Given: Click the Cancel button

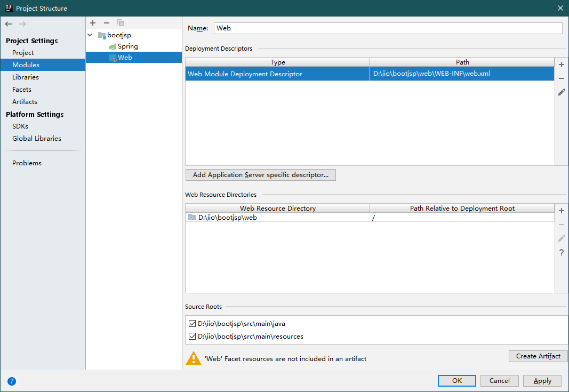Looking at the screenshot, I should coord(499,381).
